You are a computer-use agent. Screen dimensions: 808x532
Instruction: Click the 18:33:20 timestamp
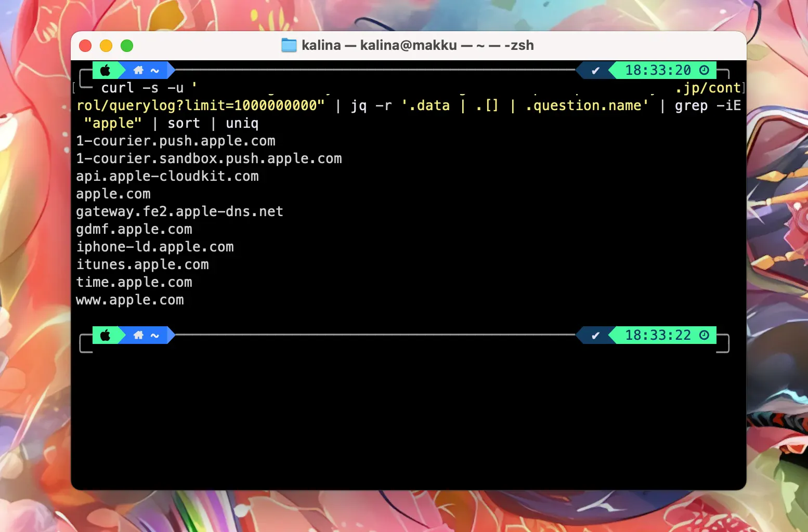click(x=658, y=70)
